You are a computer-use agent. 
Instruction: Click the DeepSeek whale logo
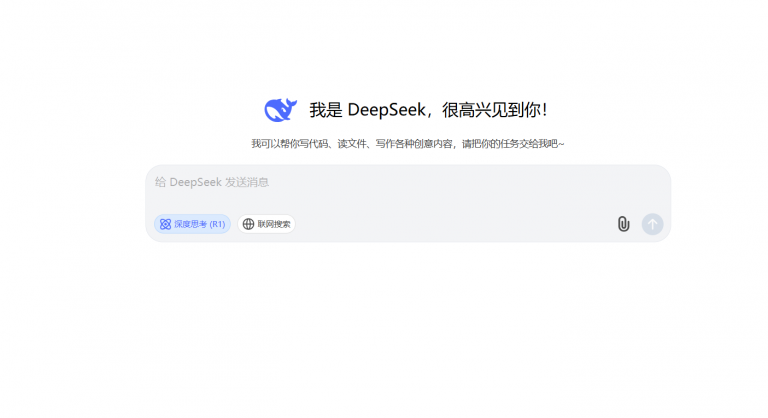coord(281,110)
